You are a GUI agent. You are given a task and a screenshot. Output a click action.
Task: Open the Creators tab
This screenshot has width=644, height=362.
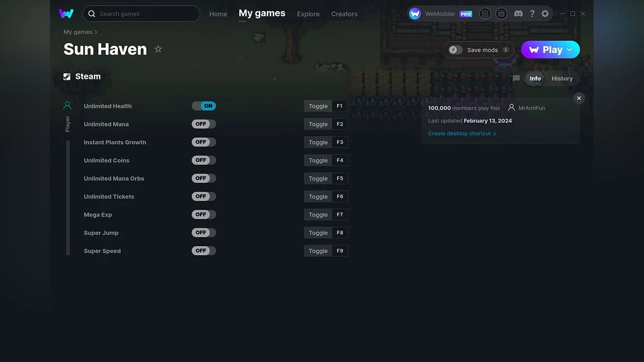point(345,14)
